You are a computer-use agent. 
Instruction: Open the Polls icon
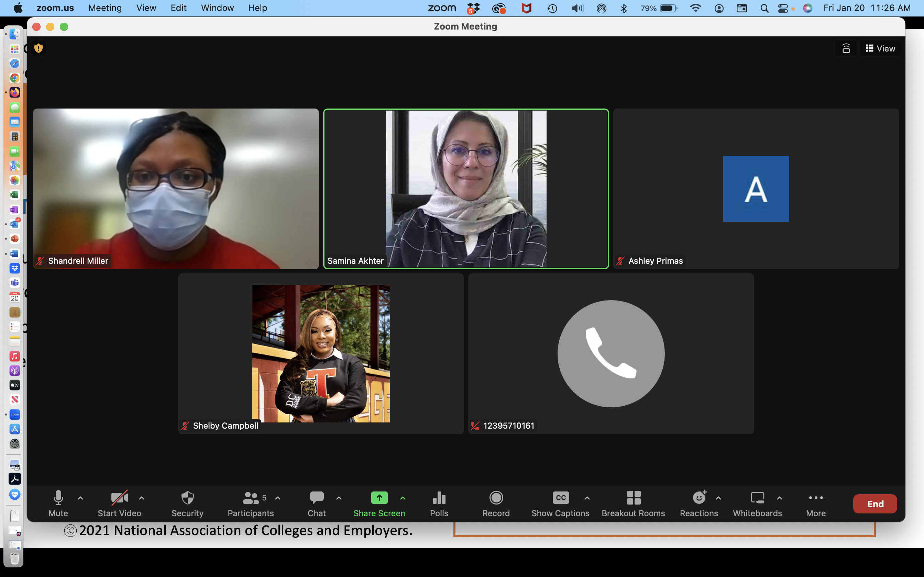(439, 498)
